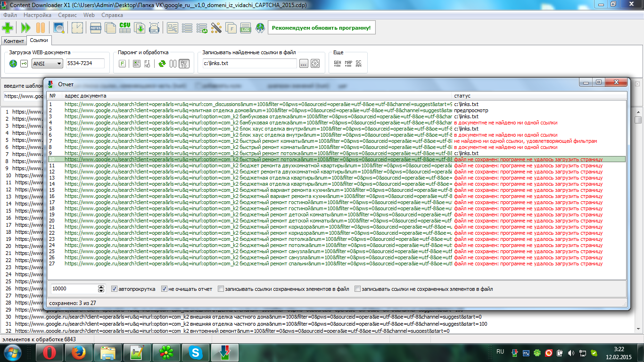Select row 1, the inurl:com_discussions query
Viewport: 644px width, 362px height.
point(337,104)
